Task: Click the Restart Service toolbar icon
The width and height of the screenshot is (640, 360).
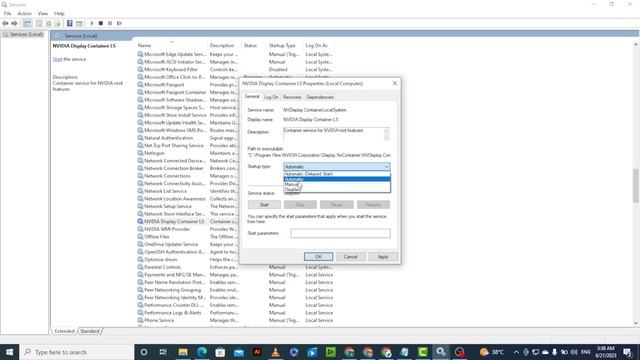Action: 119,23
